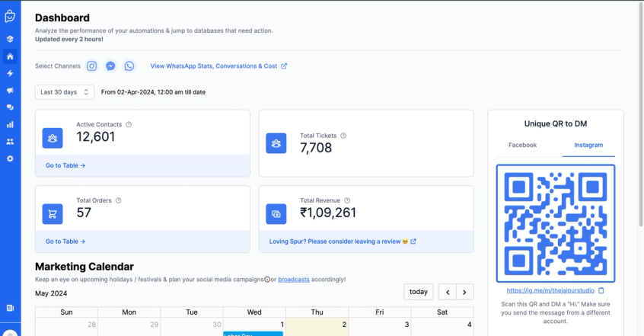This screenshot has height=336, width=644.
Task: Click the Active Contacts value 12,601
Action: coord(96,136)
